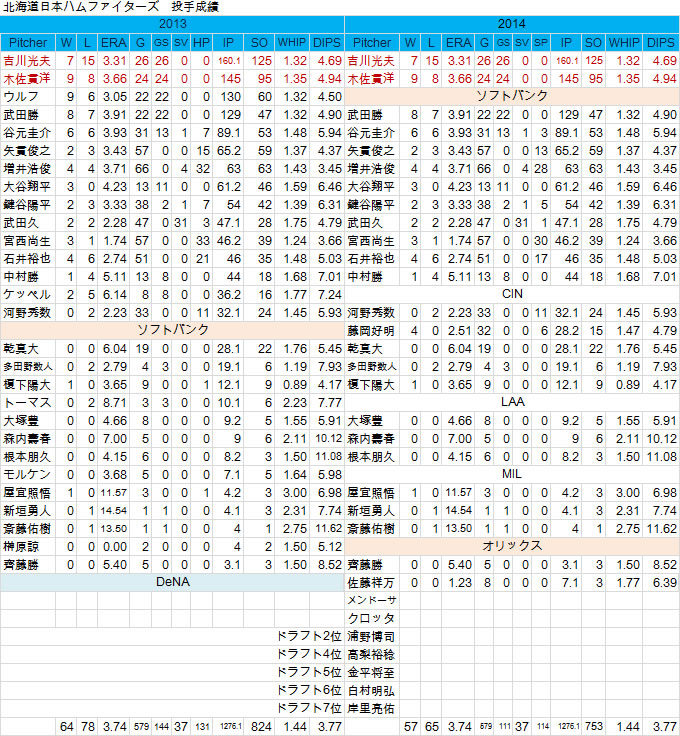Select the 2013 total strikeouts 824

[261, 727]
